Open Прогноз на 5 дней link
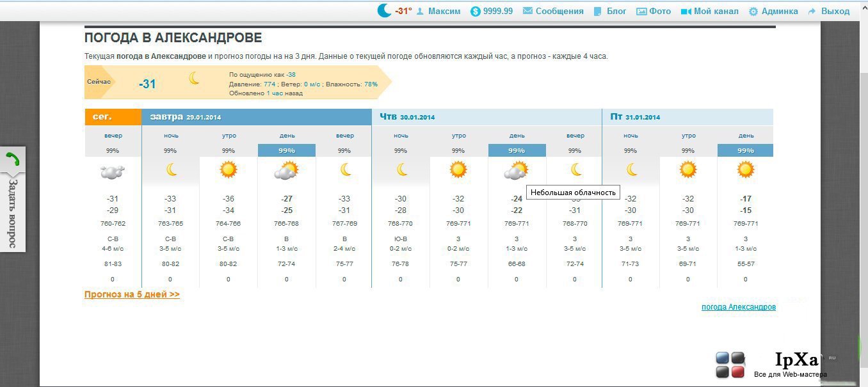Image resolution: width=868 pixels, height=387 pixels. pos(132,294)
